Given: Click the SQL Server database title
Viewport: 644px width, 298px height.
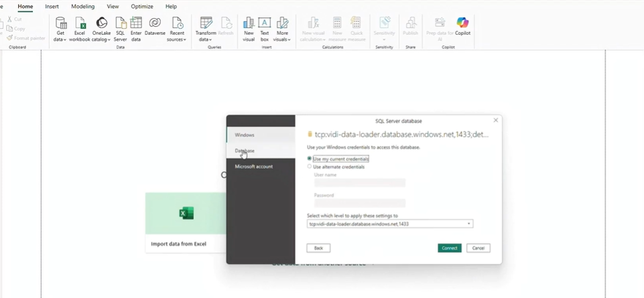Looking at the screenshot, I should pos(398,121).
